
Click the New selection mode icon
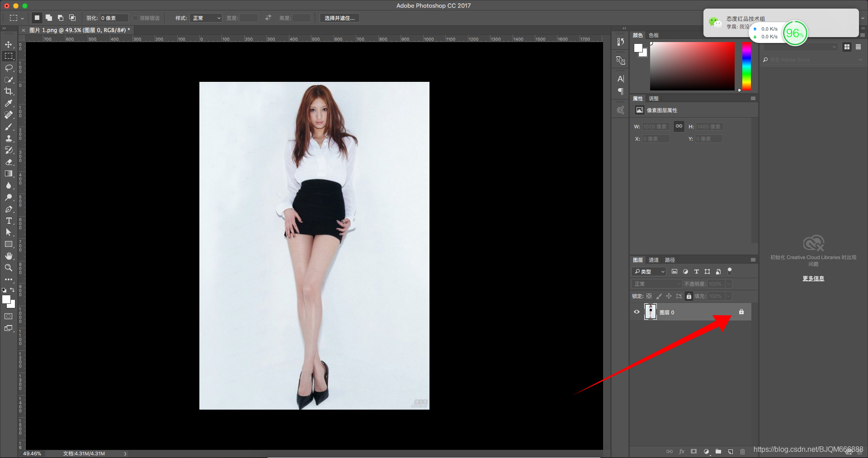tap(37, 18)
